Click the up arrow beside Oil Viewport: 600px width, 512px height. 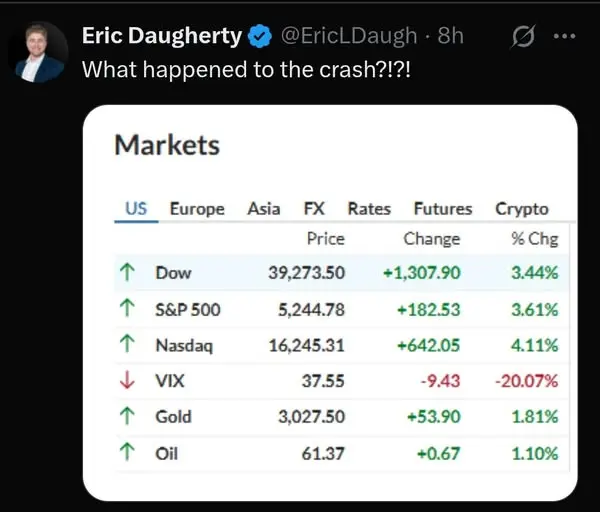pyautogui.click(x=127, y=453)
